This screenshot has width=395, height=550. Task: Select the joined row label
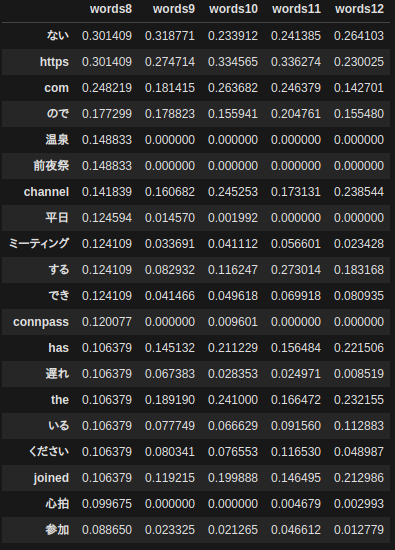pos(51,478)
